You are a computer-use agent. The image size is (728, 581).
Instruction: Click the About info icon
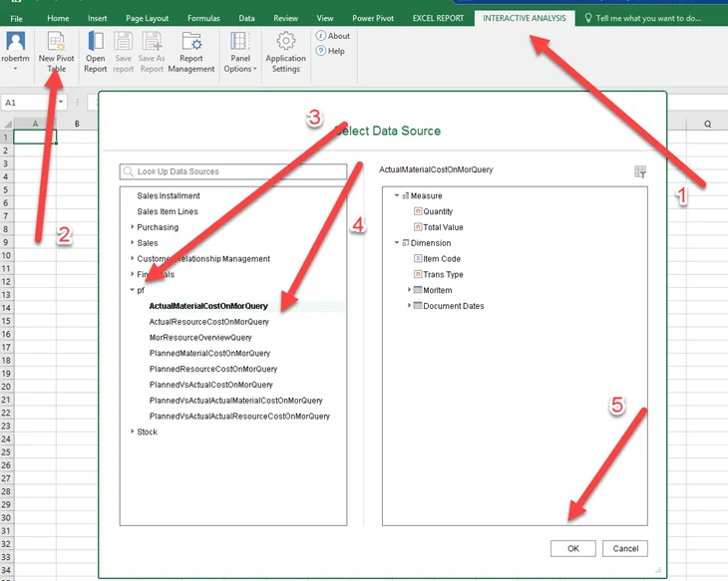point(321,36)
